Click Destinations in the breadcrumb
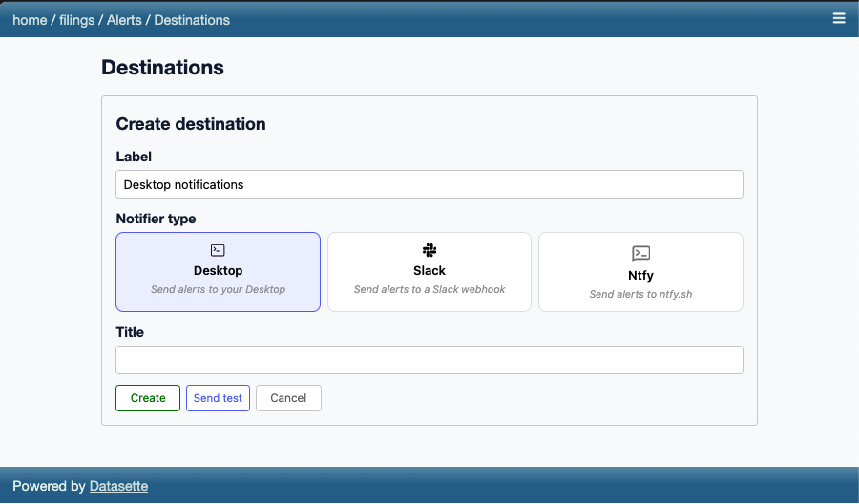The height and width of the screenshot is (504, 859). (192, 19)
